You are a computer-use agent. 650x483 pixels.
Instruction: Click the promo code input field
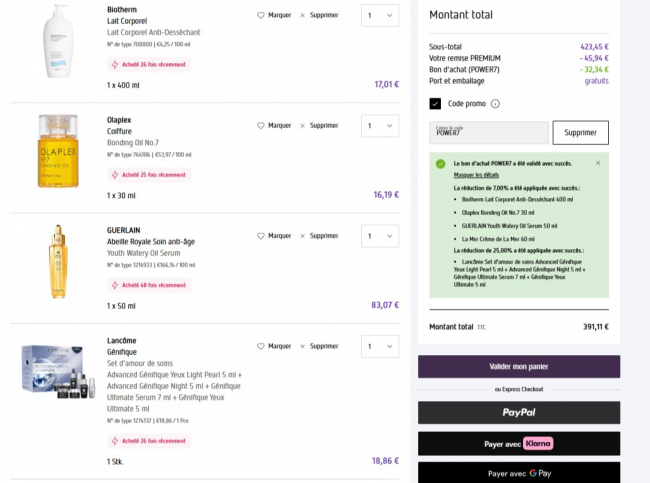coord(488,133)
